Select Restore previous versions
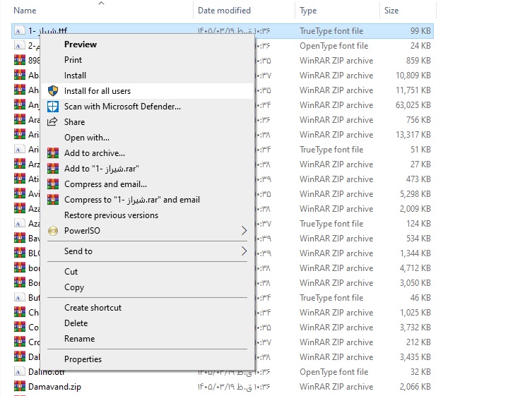 (147, 215)
